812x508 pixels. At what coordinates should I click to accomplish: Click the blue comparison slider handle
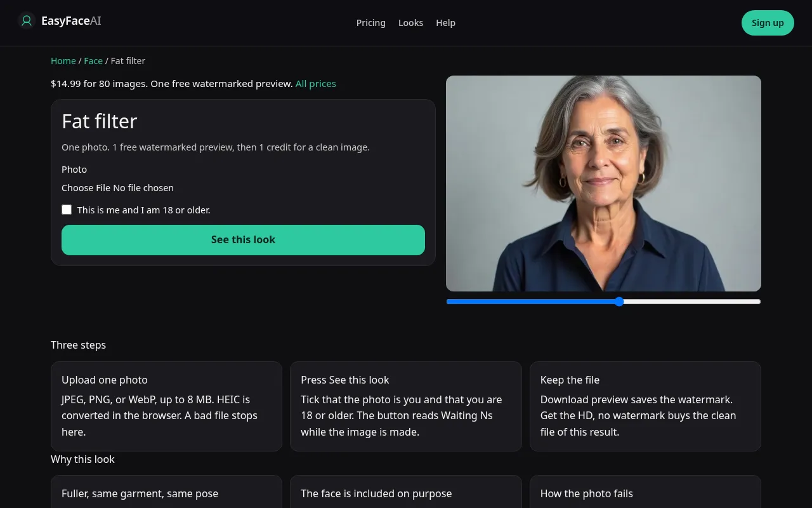(x=619, y=302)
